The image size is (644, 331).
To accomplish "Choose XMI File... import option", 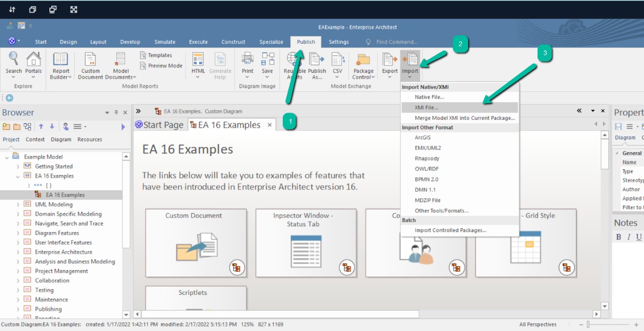I will [x=460, y=107].
